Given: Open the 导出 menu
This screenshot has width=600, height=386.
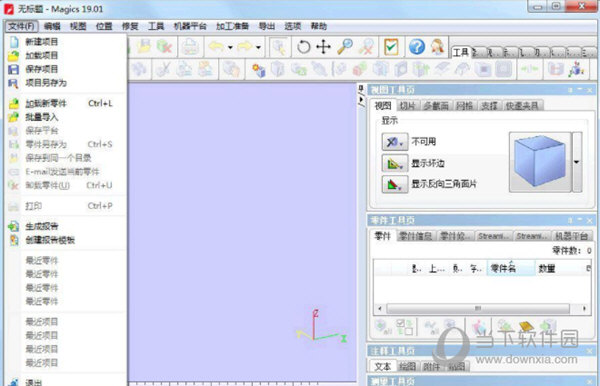Looking at the screenshot, I should (x=267, y=26).
